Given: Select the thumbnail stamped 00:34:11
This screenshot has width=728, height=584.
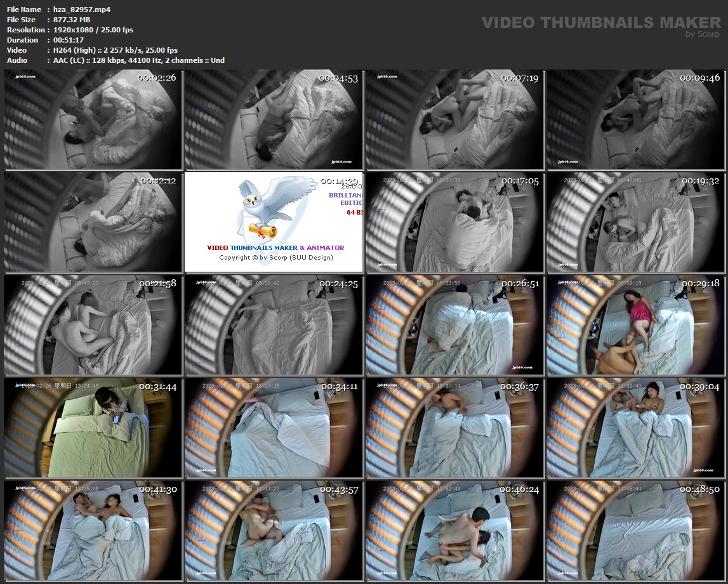Looking at the screenshot, I should coord(274,428).
